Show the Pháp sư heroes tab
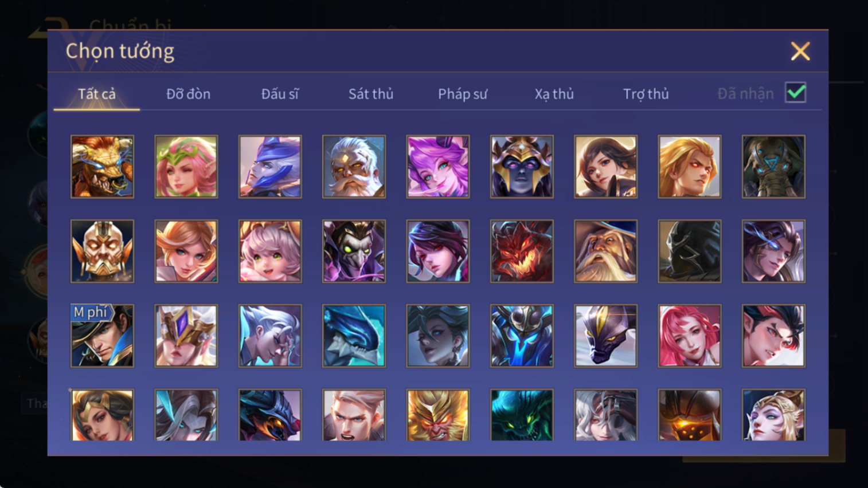 pyautogui.click(x=463, y=94)
